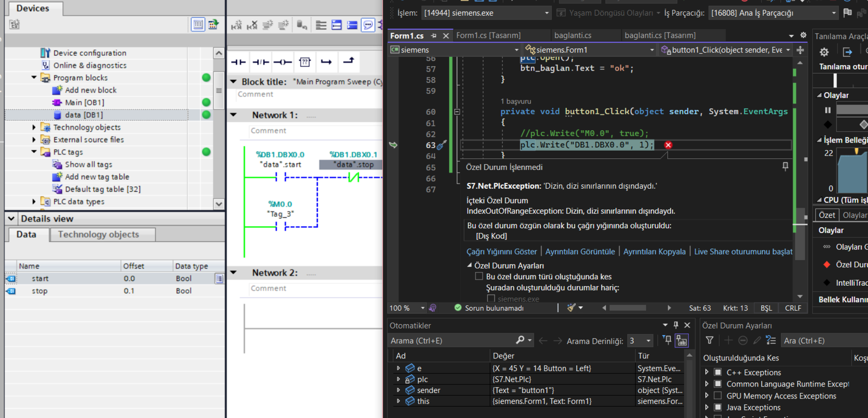Toggle the C++ Exceptions checkbox
Screen dimensions: 868x418
[x=718, y=372]
